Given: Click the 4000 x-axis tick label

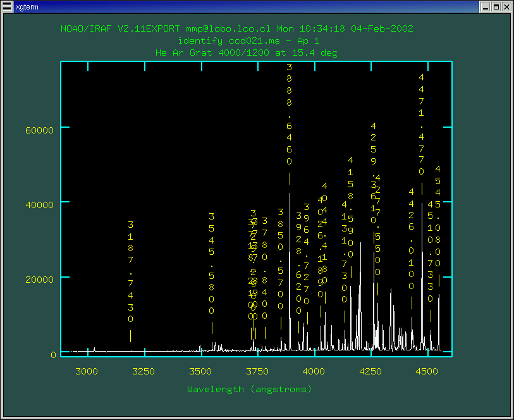Looking at the screenshot, I should [314, 371].
